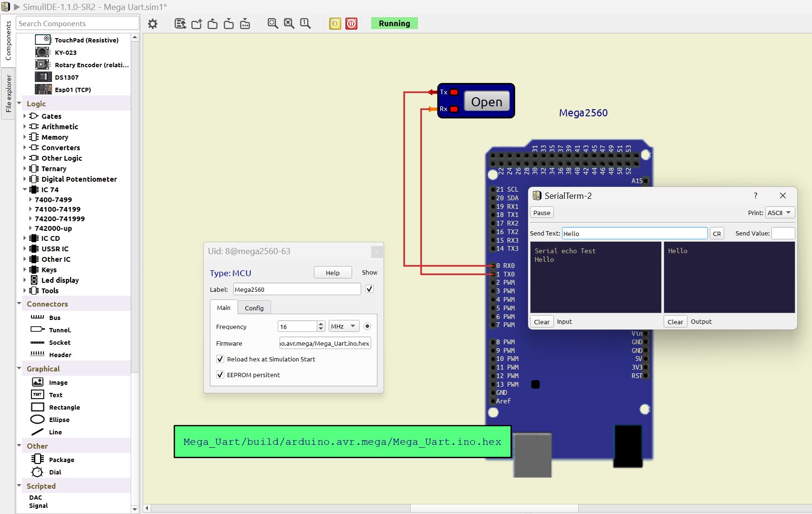Open the Print ASCII format dropdown

coord(779,213)
